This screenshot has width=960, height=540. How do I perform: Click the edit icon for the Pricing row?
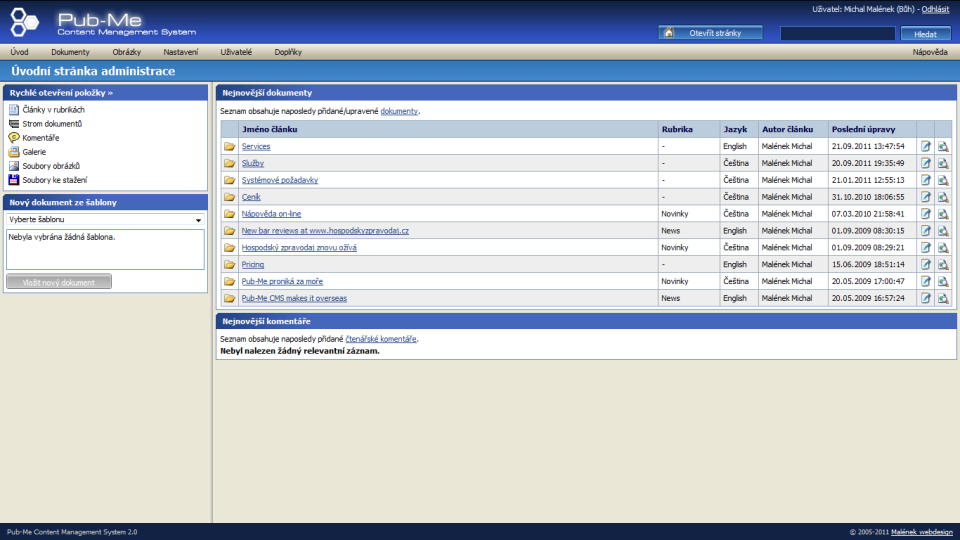pos(925,264)
